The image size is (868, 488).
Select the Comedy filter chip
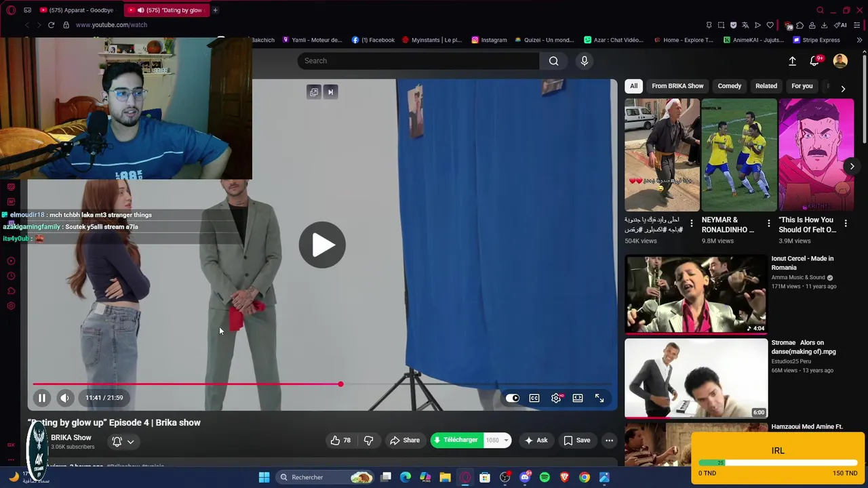(730, 86)
